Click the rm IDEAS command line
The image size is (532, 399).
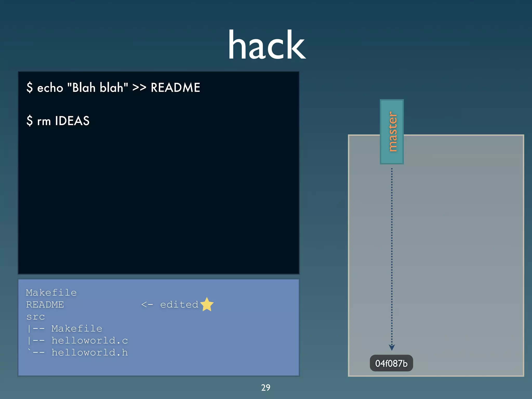(58, 121)
